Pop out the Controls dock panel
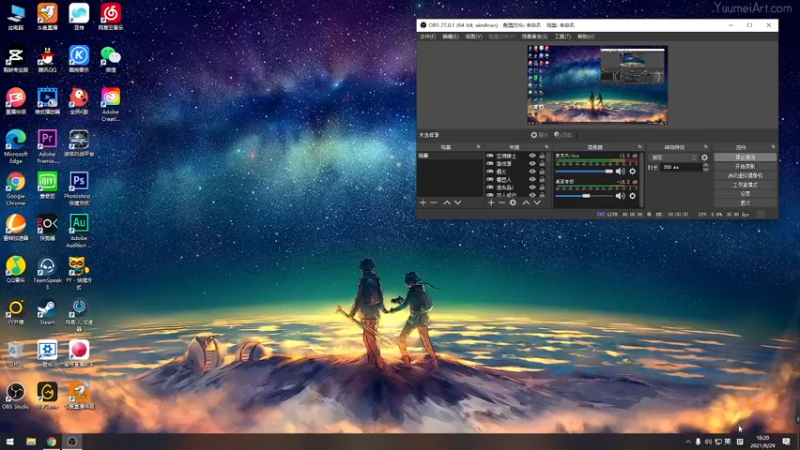Viewport: 800px width, 450px height. pyautogui.click(x=773, y=147)
